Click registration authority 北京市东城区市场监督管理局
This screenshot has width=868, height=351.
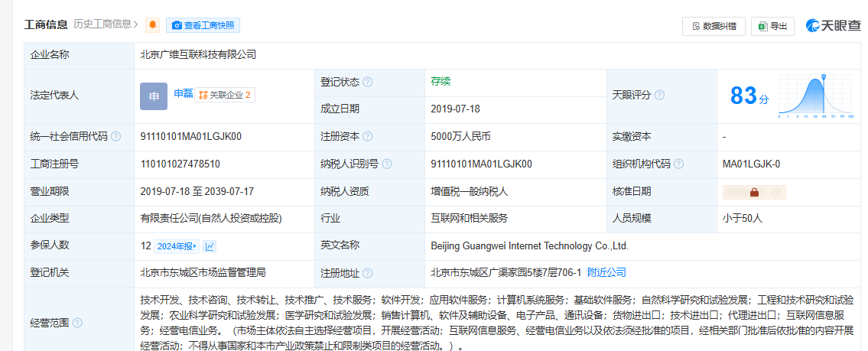pos(203,272)
